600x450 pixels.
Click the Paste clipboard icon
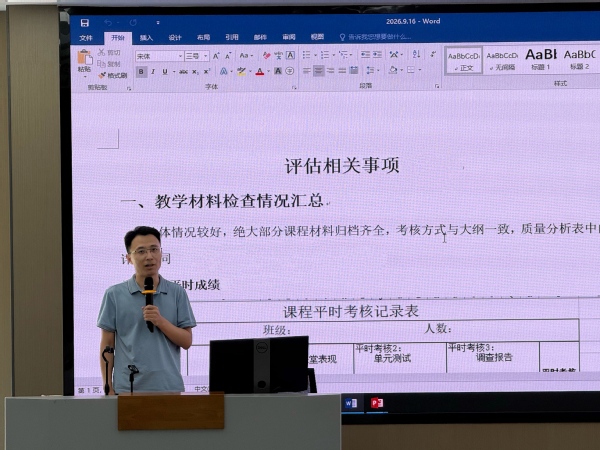85,57
